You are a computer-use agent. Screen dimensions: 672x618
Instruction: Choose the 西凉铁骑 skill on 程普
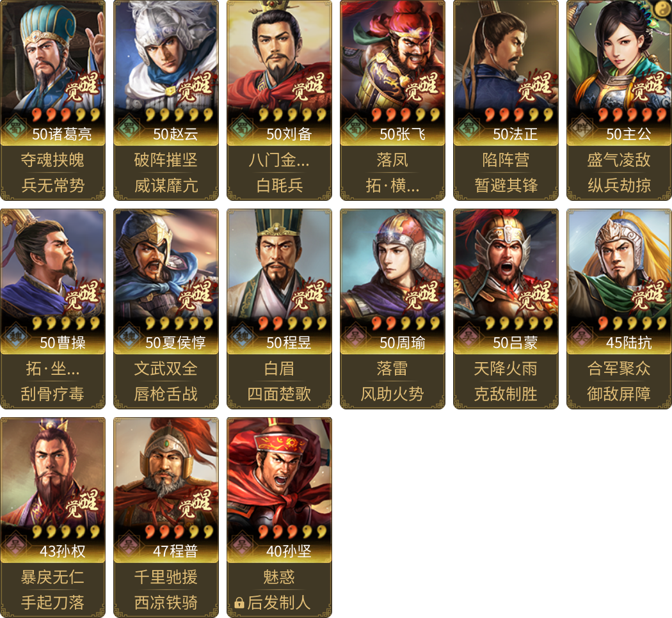pyautogui.click(x=166, y=603)
